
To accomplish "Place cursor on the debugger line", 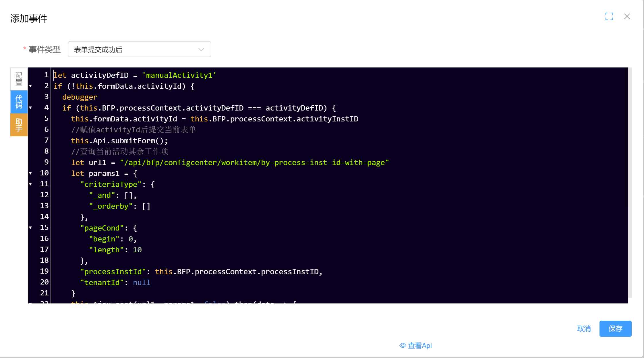I will (80, 97).
